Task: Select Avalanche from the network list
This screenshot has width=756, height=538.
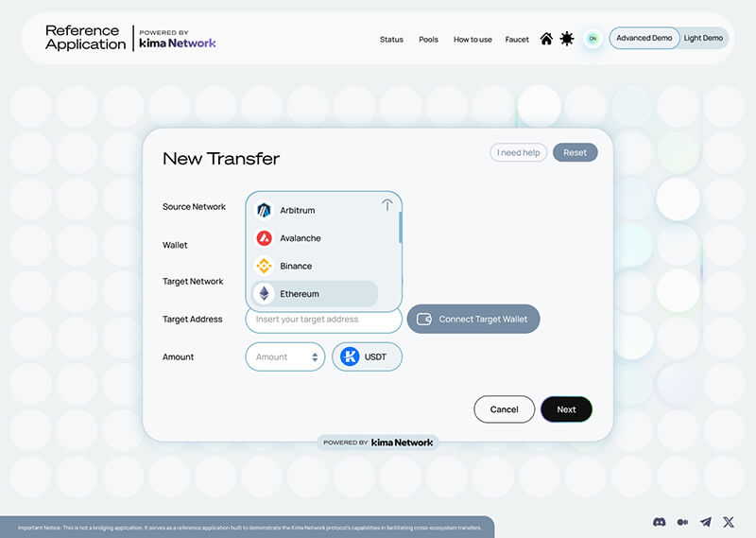Action: (315, 238)
